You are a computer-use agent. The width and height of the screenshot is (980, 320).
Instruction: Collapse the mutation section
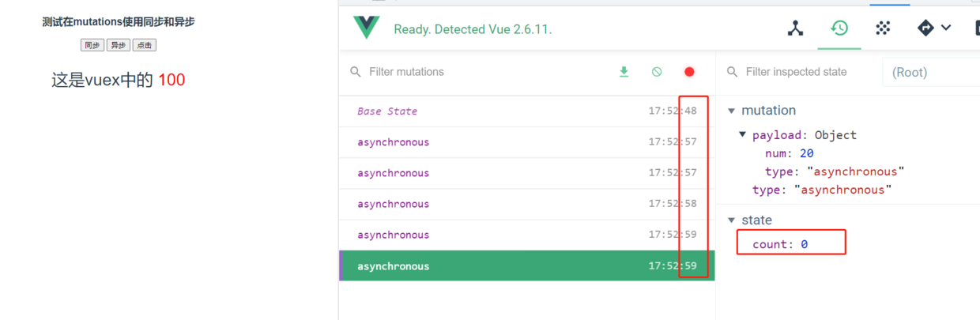731,111
